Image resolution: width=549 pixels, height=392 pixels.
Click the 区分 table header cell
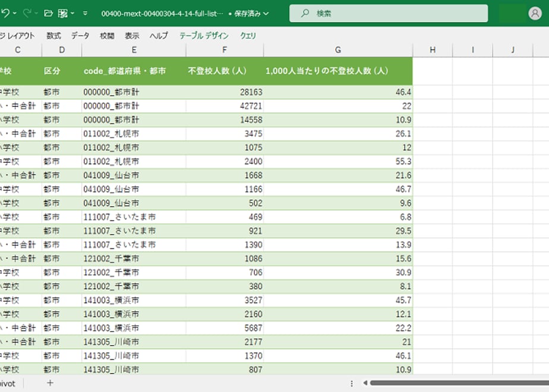coord(62,71)
